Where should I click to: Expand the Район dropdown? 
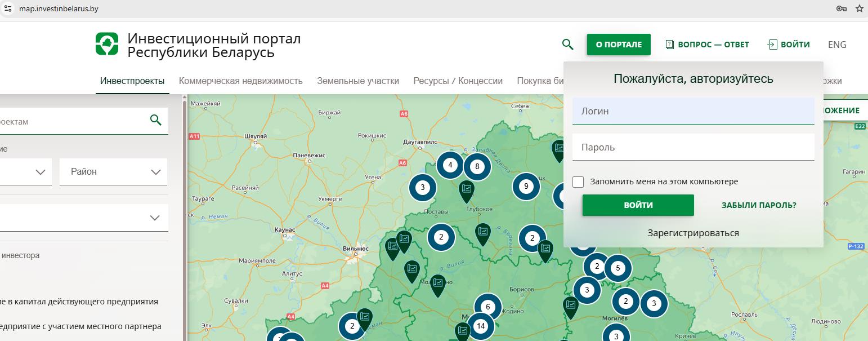click(x=113, y=172)
